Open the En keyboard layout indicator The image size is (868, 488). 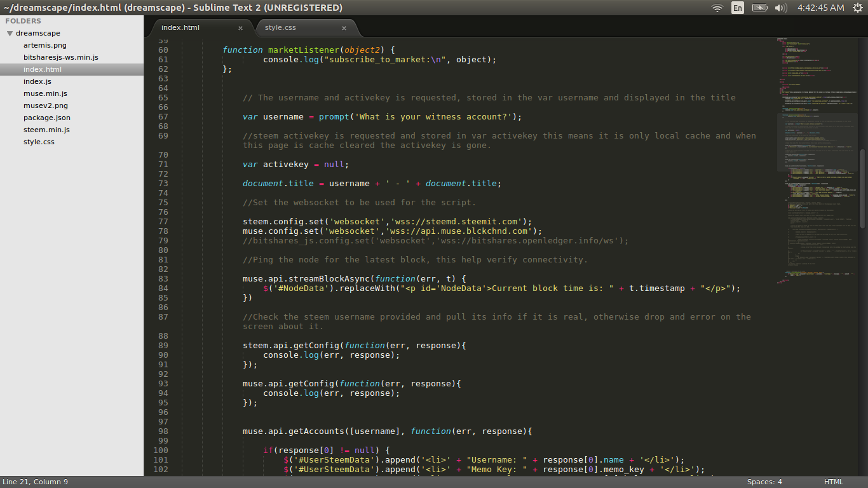(x=737, y=8)
